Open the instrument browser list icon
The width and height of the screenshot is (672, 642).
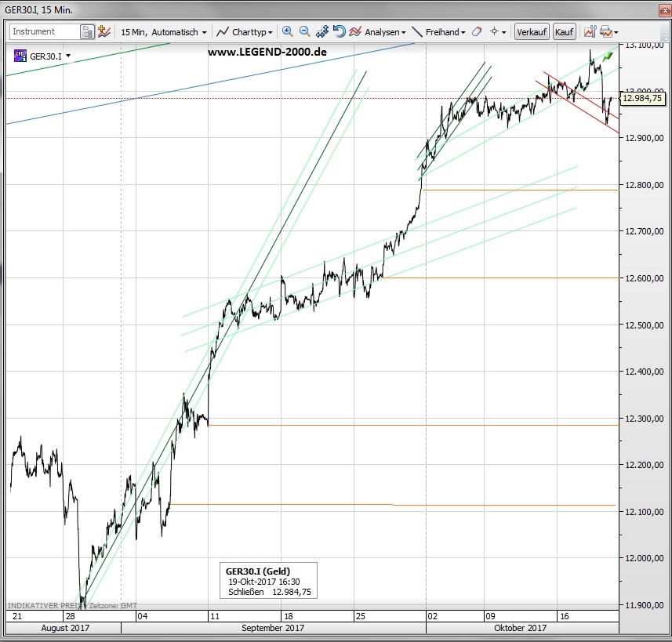pos(87,32)
